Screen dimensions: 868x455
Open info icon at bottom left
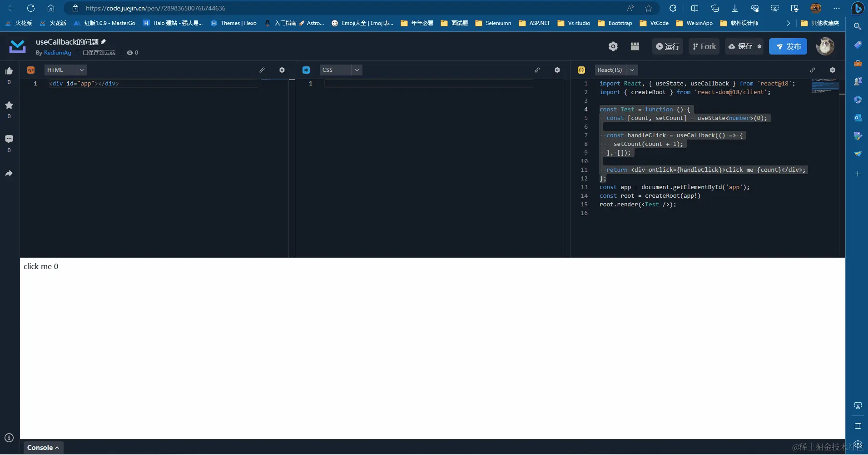point(9,438)
